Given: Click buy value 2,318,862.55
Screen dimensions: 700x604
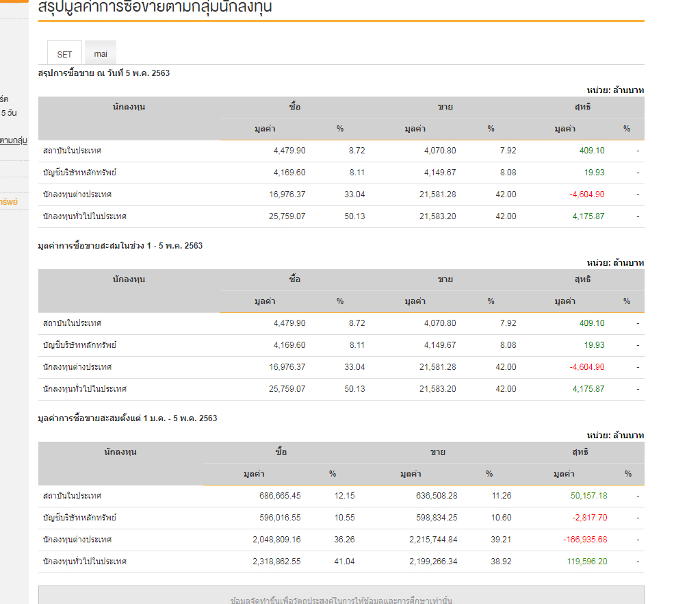Looking at the screenshot, I should click(277, 561).
